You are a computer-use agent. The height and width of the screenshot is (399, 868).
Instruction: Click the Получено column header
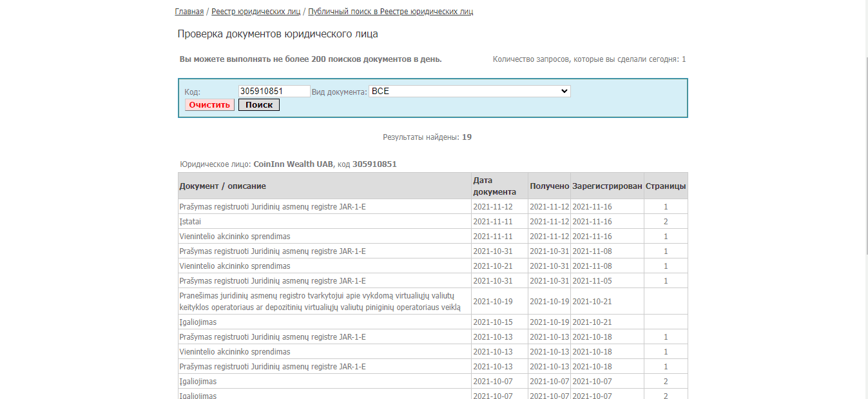click(x=549, y=186)
